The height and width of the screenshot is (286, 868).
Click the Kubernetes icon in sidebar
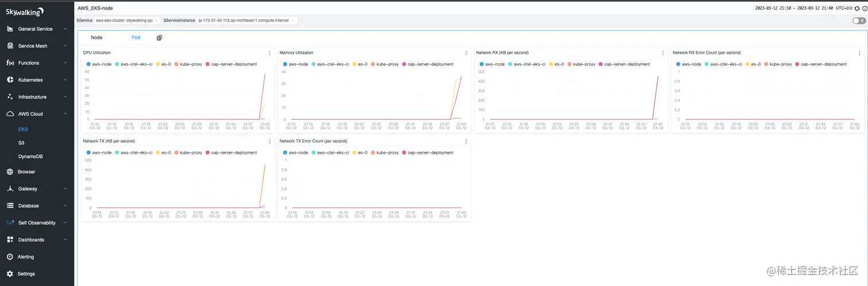(x=10, y=80)
